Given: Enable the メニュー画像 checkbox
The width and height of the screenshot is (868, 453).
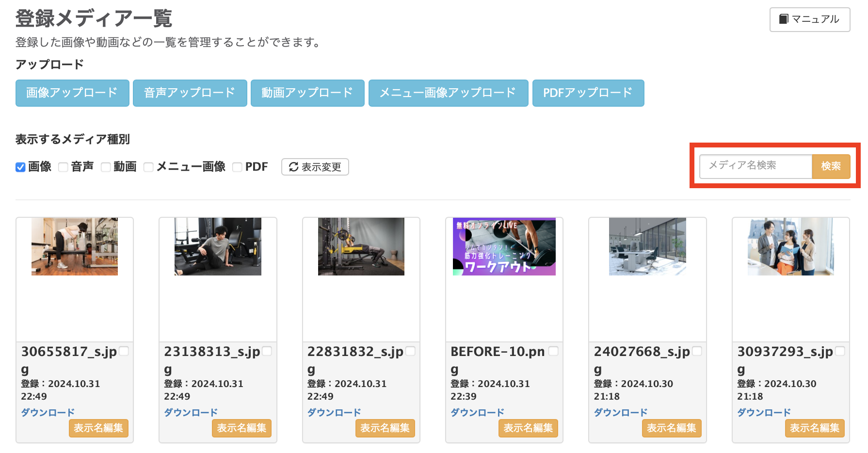Looking at the screenshot, I should (148, 167).
